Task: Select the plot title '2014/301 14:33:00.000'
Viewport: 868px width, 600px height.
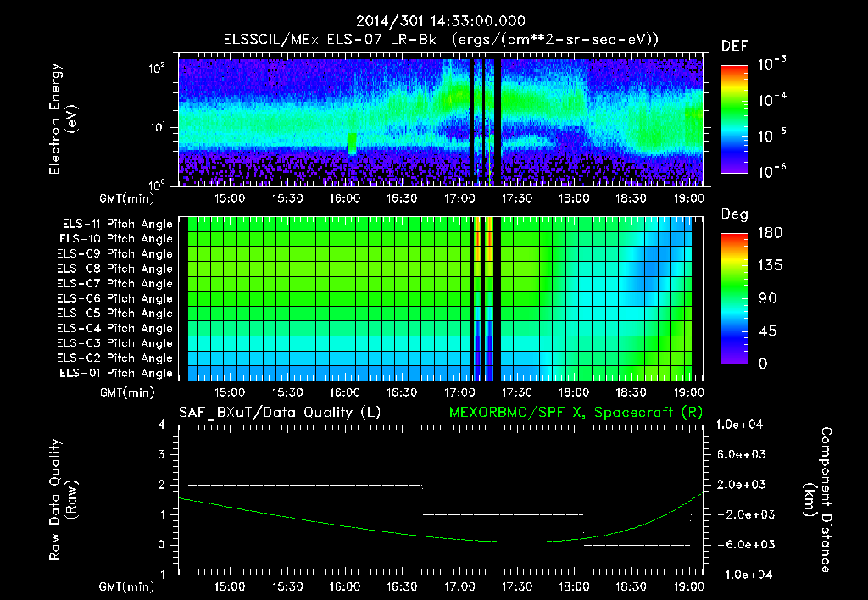Action: pos(441,21)
